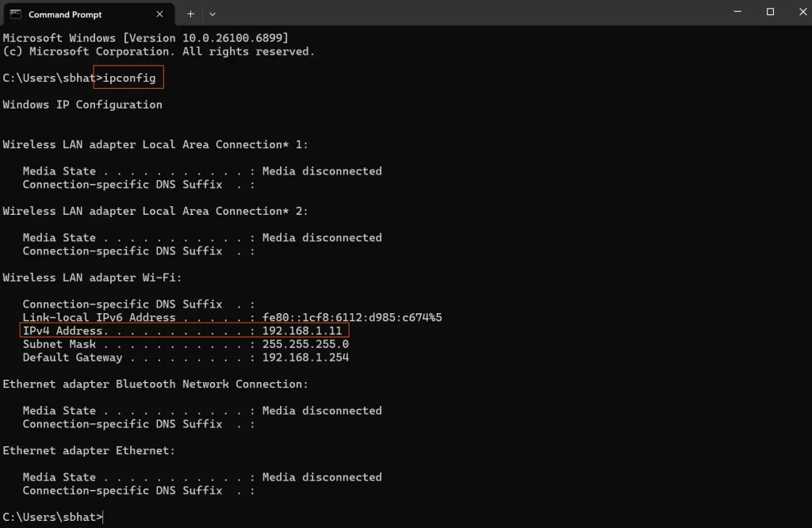Click "Wireless LAN adapter Wi-Fi:" heading

(x=92, y=277)
